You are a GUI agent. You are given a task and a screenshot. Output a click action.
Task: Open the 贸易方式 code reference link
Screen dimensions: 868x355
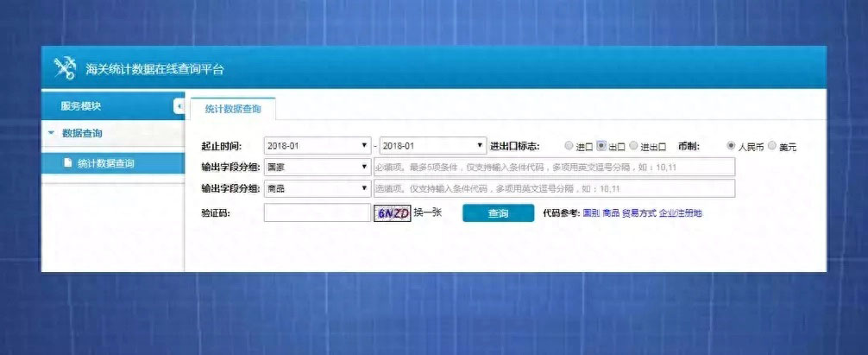click(x=639, y=212)
